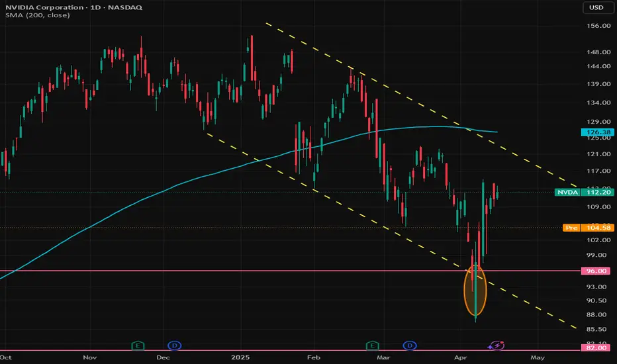Click the 129.00 price axis label
The width and height of the screenshot is (617, 364).
pos(598,122)
